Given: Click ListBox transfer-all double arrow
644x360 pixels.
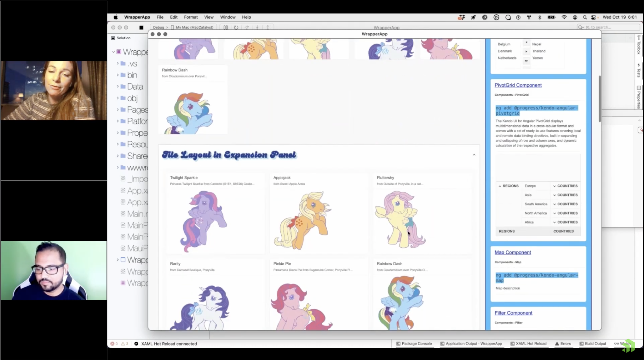Looking at the screenshot, I should click(x=526, y=61).
